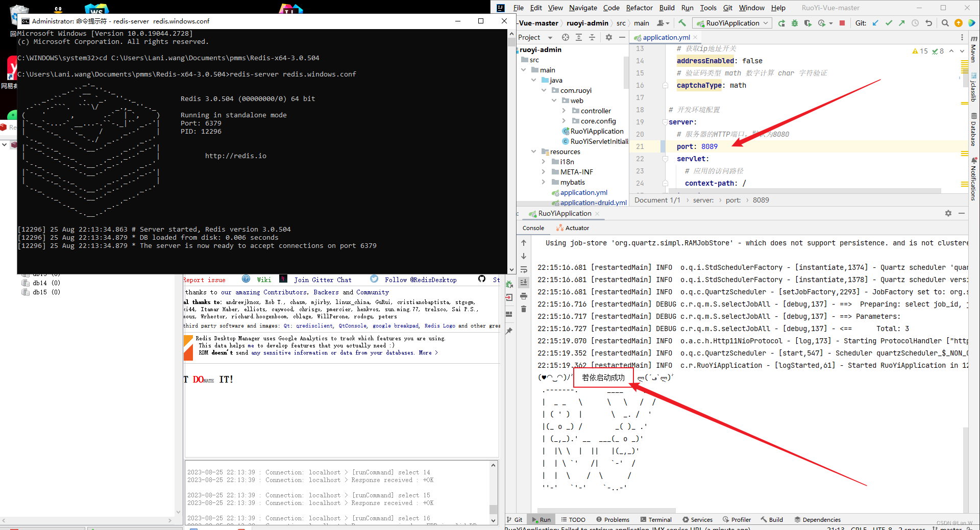Jump down the stack trace with the down arrow icon

point(524,256)
